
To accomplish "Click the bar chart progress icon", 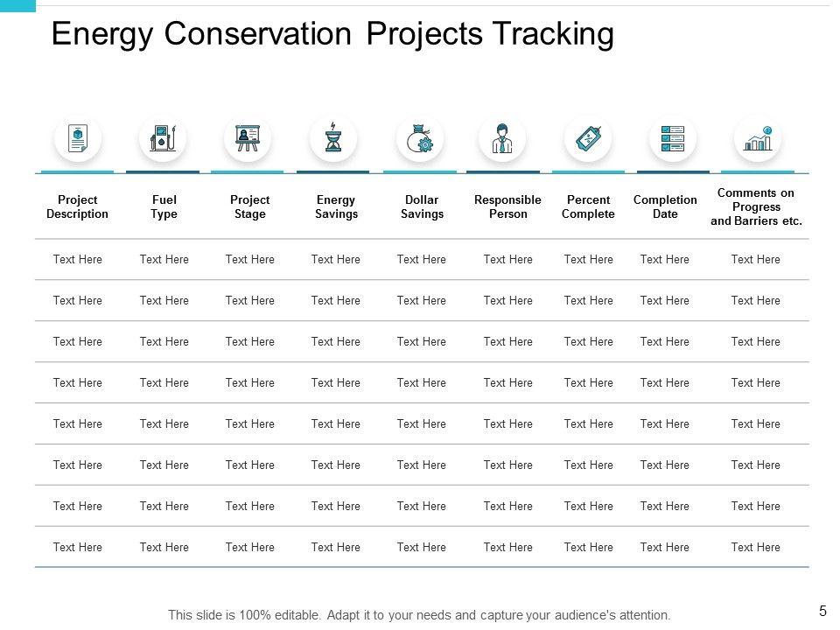I will point(758,138).
